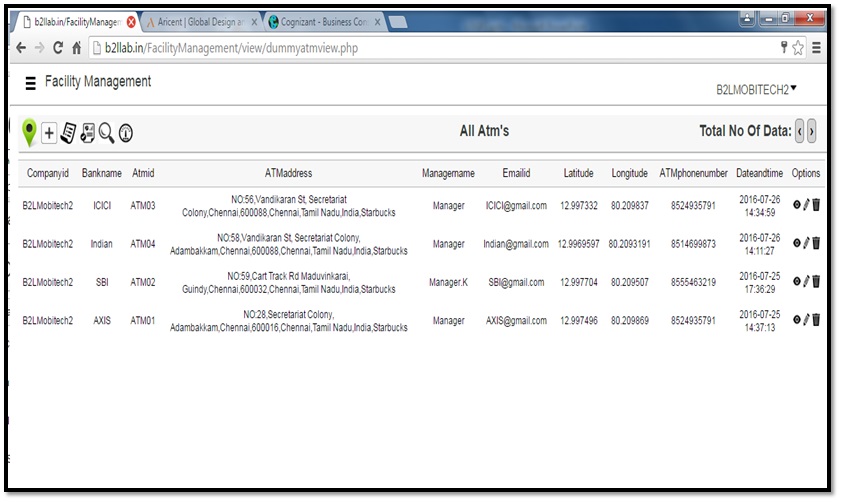
Task: Click view eye icon in AXIS ATM01 row
Action: pos(797,320)
